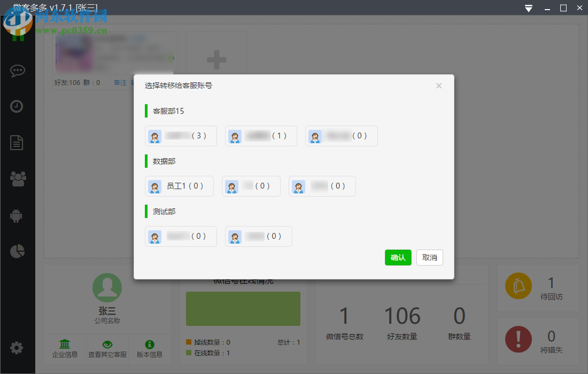Screen dimensions: 588x374
Task: Open 版本信息 version information
Action: (150, 348)
